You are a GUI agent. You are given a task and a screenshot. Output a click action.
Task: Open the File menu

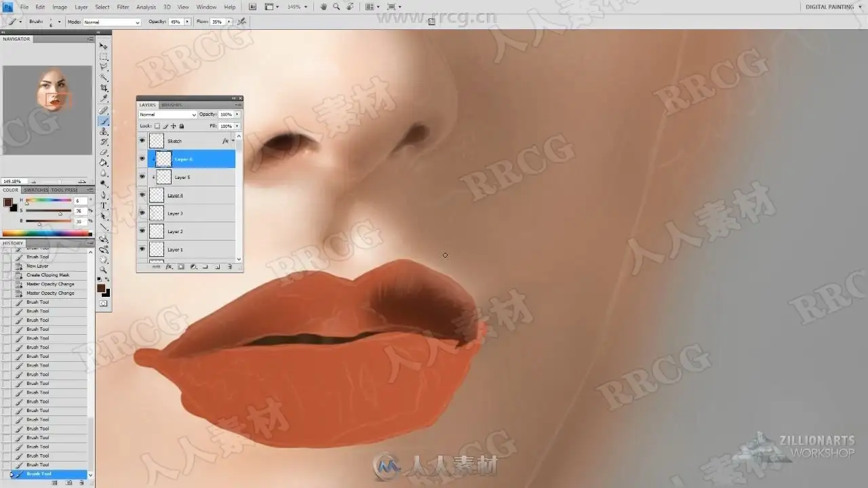click(x=24, y=7)
